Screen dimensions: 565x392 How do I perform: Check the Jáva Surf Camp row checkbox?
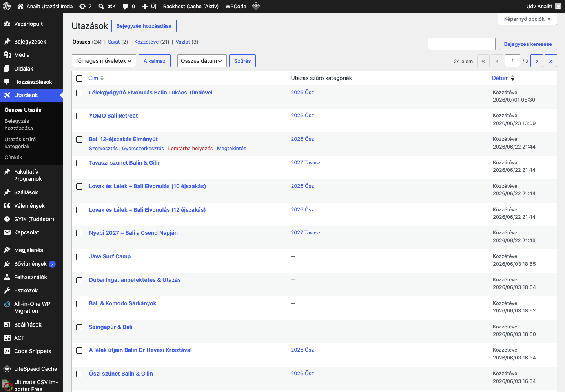(79, 257)
